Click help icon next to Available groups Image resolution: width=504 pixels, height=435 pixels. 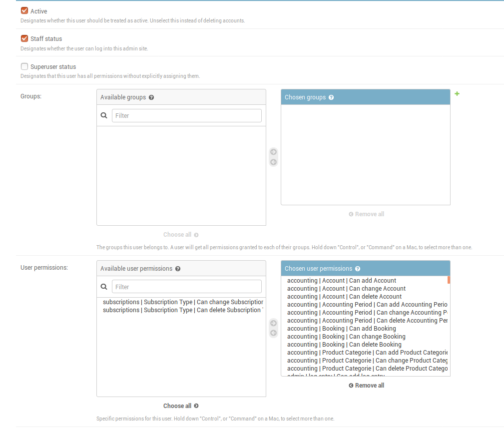[151, 97]
